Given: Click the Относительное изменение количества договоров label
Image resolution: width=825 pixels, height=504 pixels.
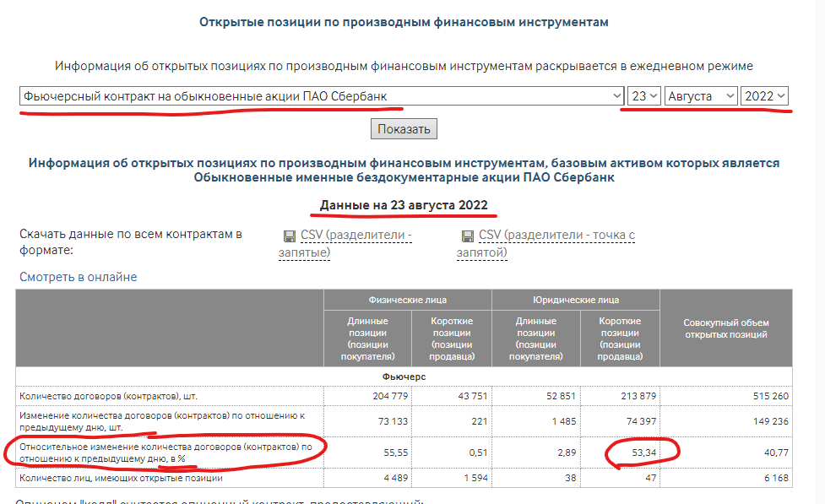Looking at the screenshot, I should coord(166,453).
